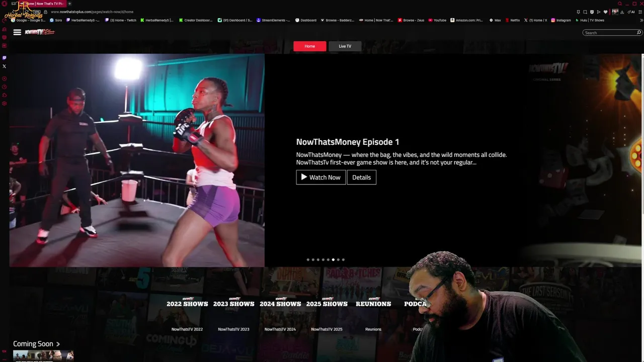Open the history clock icon in the sidebar

tap(5, 87)
